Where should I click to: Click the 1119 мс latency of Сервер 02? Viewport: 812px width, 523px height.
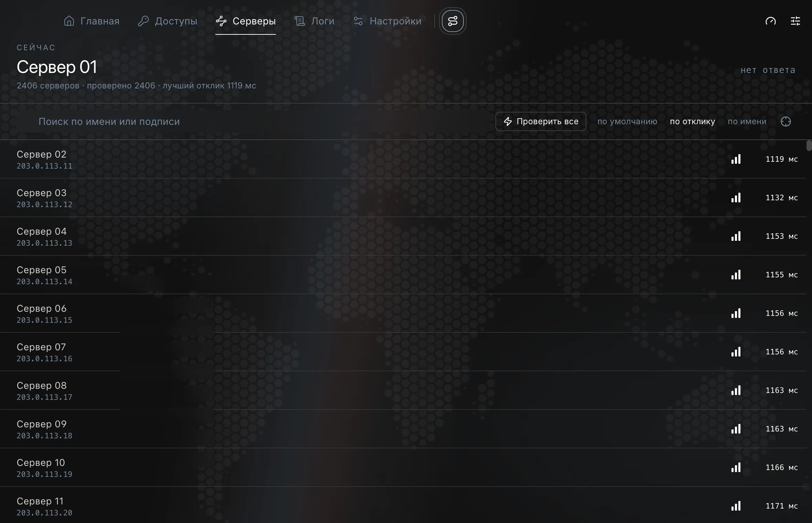coord(781,159)
